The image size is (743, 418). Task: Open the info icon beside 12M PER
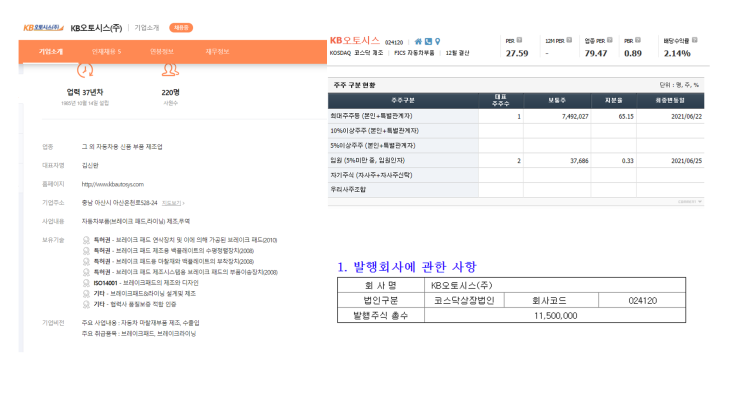pos(569,40)
